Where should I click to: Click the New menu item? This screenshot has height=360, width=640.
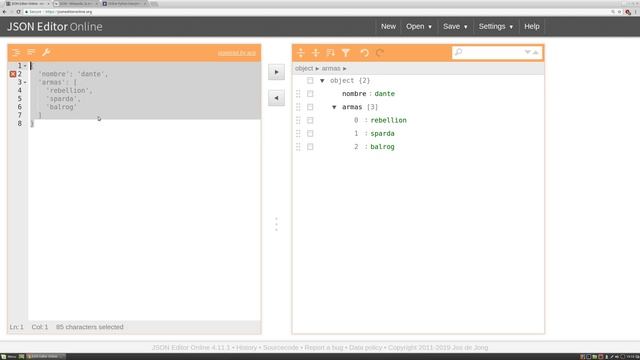click(388, 27)
